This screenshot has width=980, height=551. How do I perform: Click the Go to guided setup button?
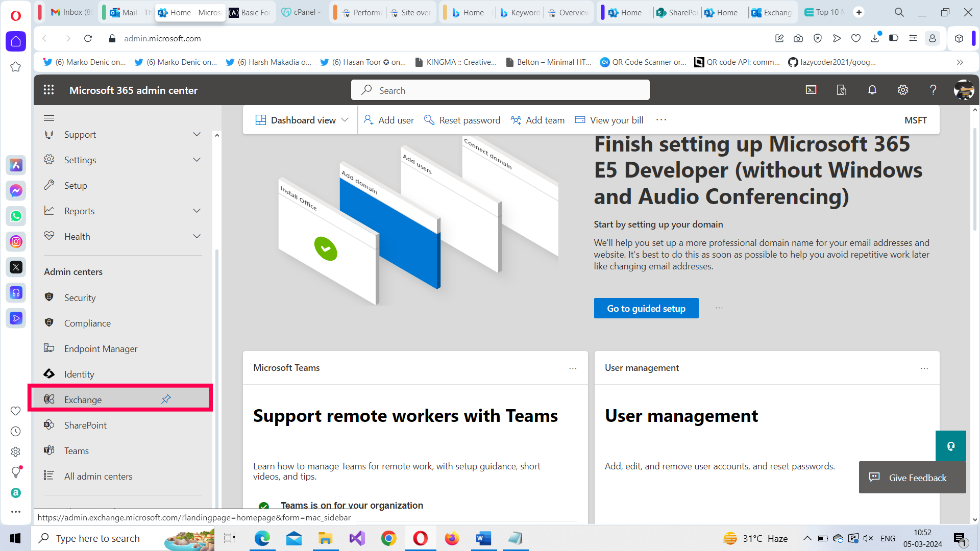click(x=646, y=308)
